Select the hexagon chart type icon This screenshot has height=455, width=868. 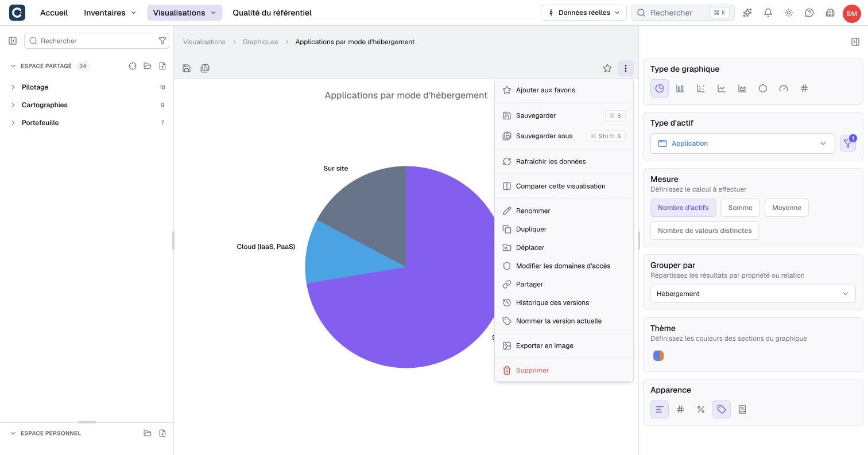[x=763, y=88]
